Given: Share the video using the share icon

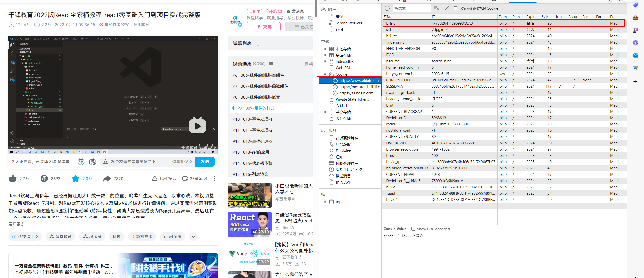Looking at the screenshot, I should point(106,178).
